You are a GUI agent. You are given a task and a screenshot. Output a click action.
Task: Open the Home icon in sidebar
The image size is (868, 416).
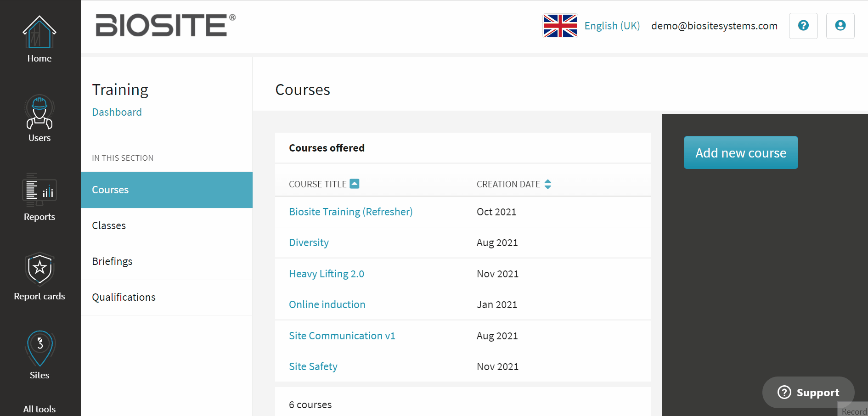pyautogui.click(x=39, y=32)
